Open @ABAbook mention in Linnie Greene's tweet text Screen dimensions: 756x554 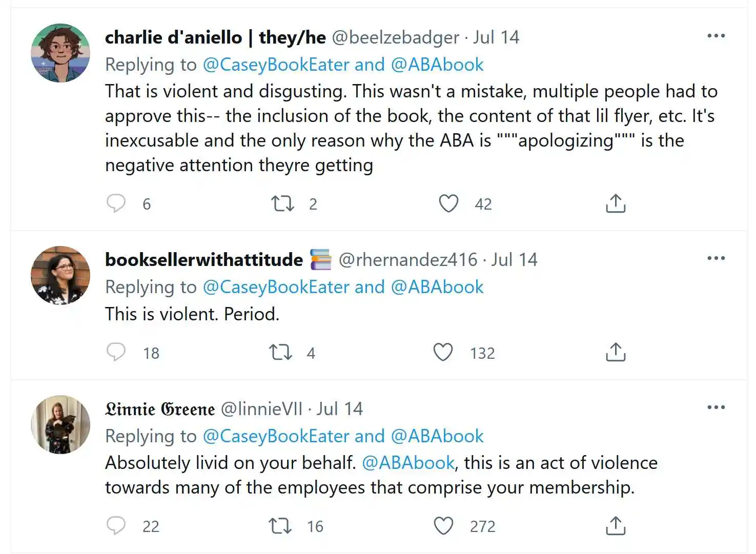408,463
